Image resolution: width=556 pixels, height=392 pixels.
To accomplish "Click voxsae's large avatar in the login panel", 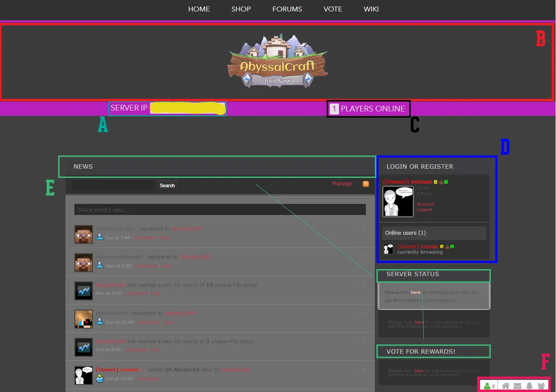I will pos(398,201).
